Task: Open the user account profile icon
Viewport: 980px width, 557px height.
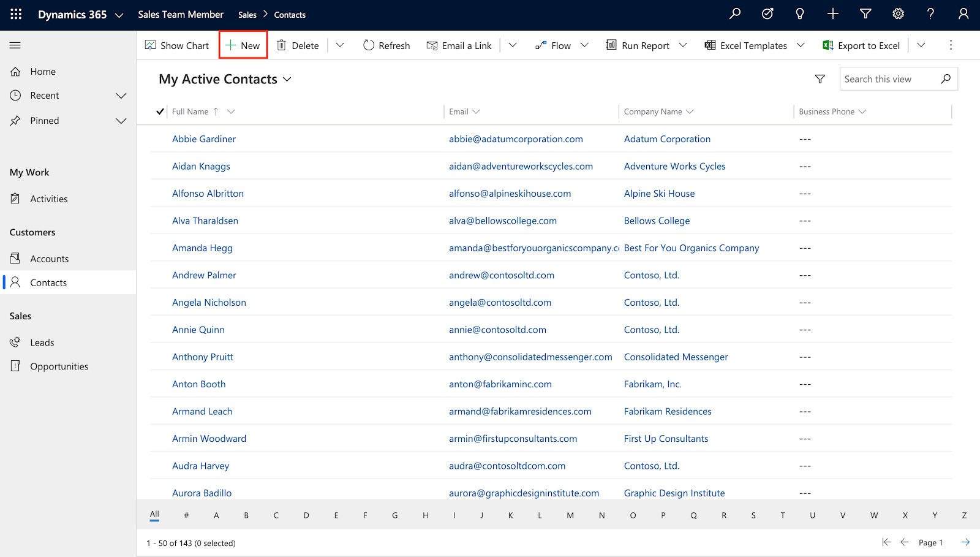Action: coord(963,13)
